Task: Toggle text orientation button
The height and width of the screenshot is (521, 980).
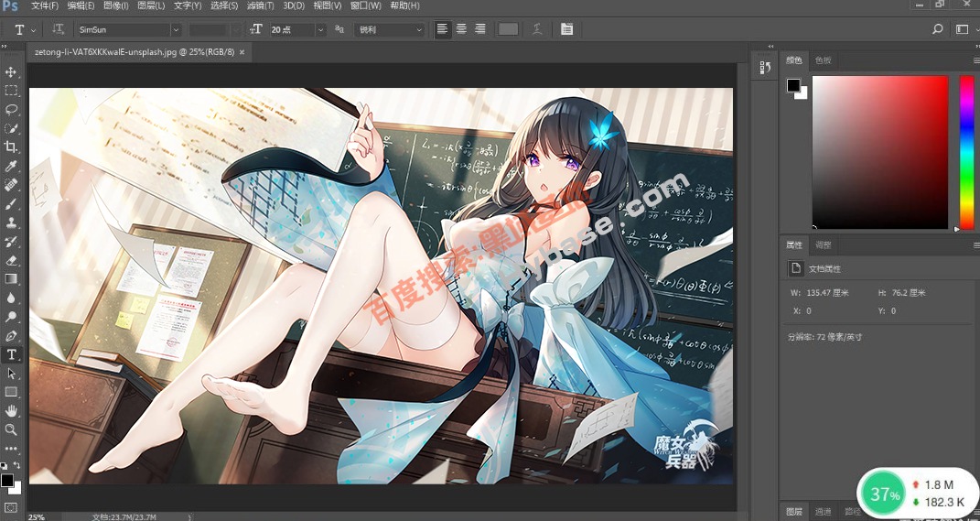Action: click(x=59, y=29)
